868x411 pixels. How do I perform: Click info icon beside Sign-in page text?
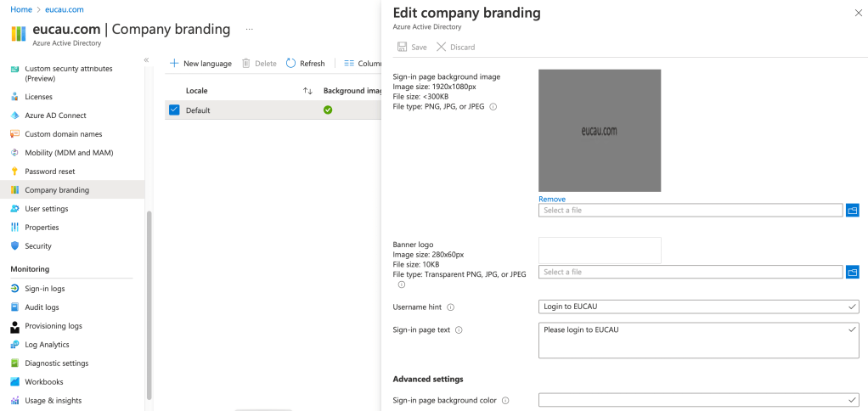coord(459,329)
